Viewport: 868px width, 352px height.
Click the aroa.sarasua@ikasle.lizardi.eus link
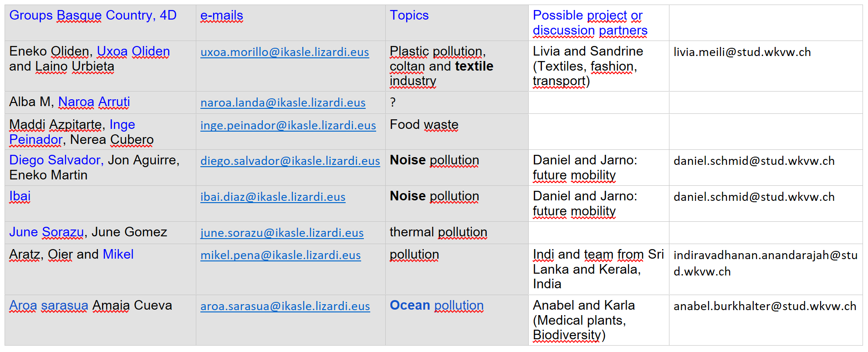[x=285, y=306]
